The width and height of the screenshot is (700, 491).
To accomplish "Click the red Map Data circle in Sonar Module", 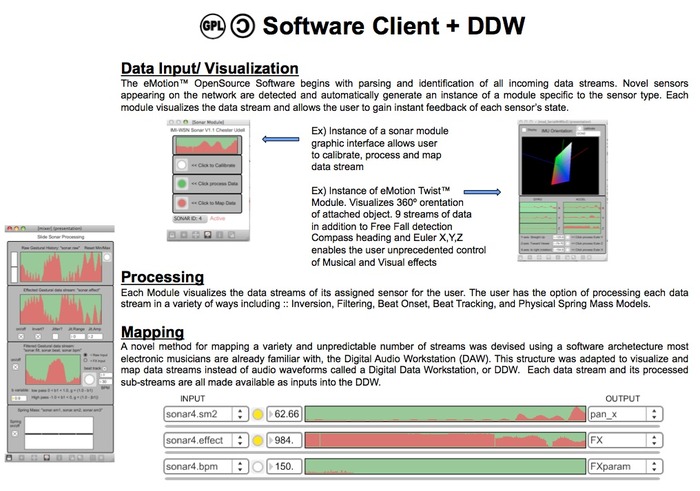I will point(182,203).
